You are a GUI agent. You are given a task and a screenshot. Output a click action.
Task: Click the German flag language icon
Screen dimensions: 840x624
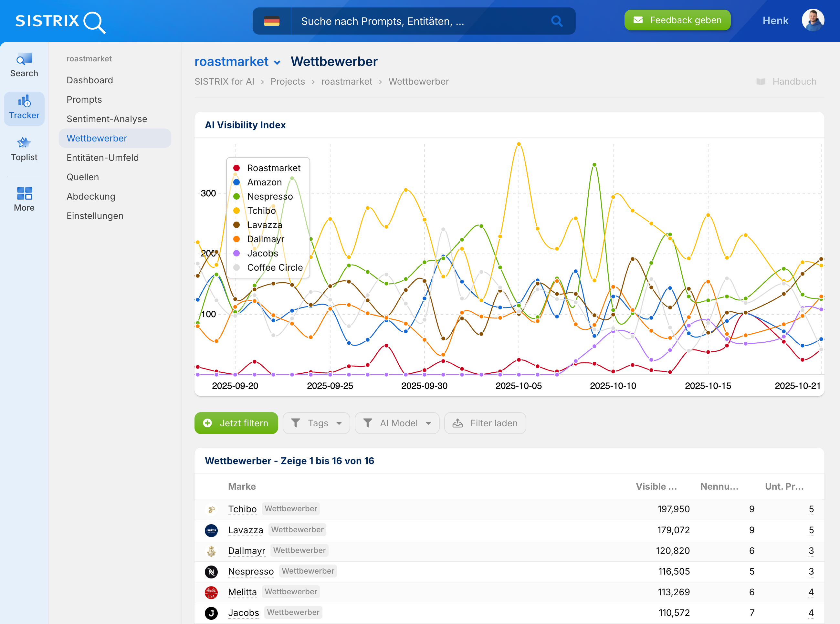coord(272,21)
